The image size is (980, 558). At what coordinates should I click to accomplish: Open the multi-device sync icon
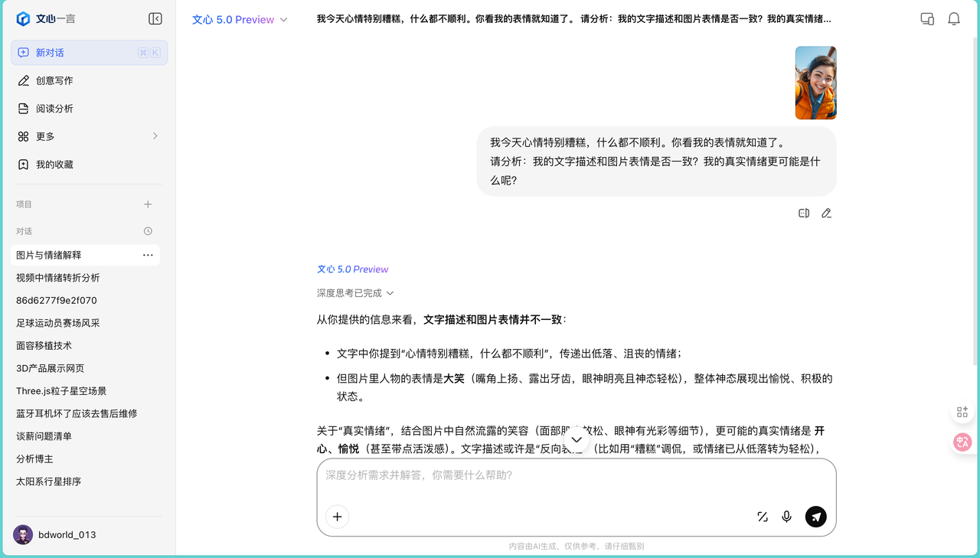pyautogui.click(x=926, y=18)
